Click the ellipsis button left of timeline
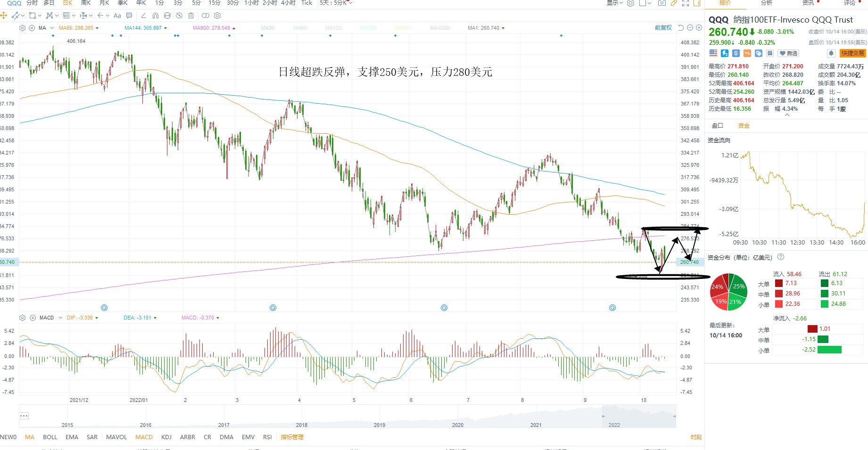The width and height of the screenshot is (868, 450). 24,416
